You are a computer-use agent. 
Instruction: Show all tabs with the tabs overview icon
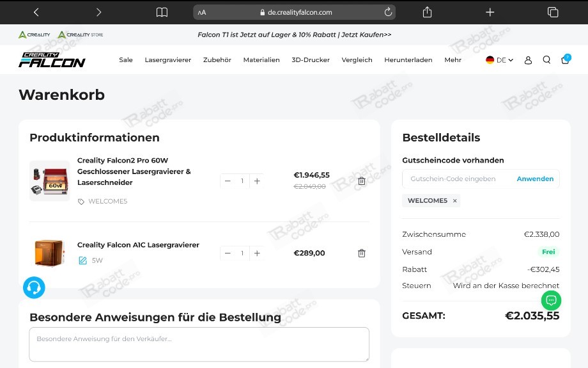click(553, 12)
